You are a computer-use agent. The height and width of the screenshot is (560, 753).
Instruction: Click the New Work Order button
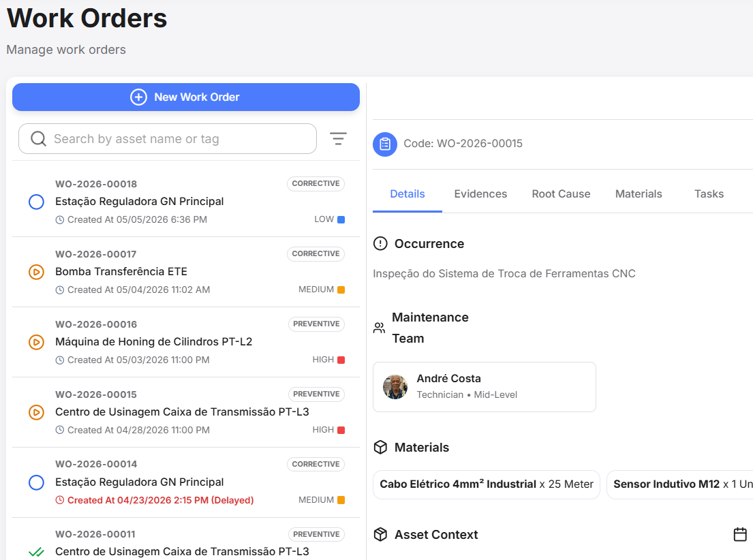[186, 97]
